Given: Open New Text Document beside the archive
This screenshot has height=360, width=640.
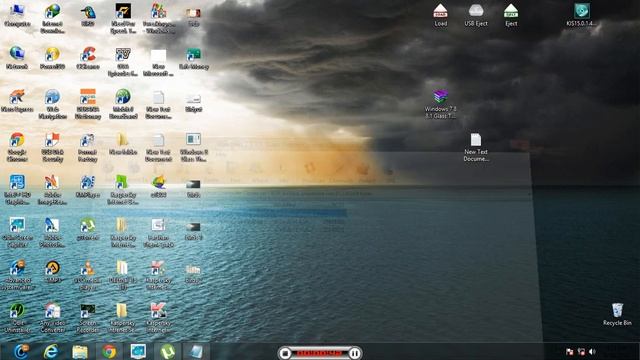Looking at the screenshot, I should click(476, 147).
